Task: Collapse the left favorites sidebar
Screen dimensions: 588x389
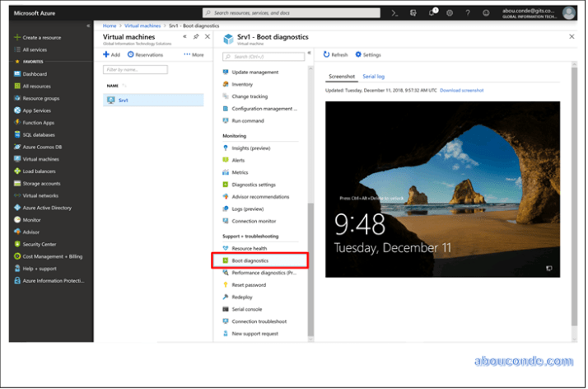Action: tap(88, 26)
